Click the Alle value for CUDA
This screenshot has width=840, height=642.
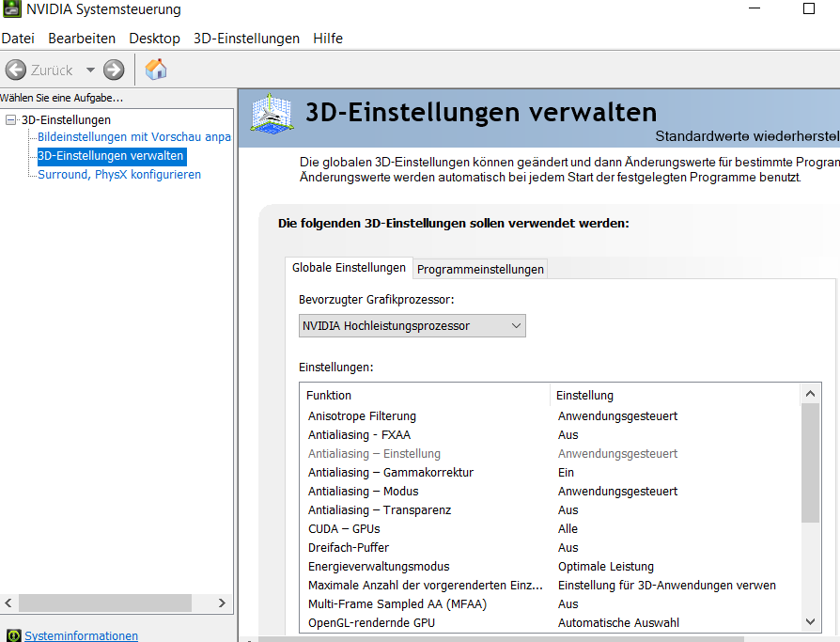pyautogui.click(x=568, y=529)
